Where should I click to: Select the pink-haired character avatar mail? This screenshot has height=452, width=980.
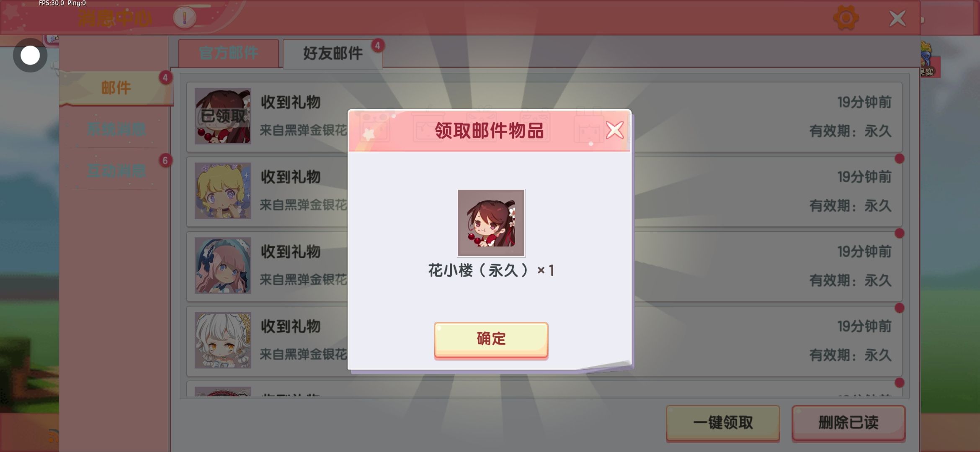pos(223,265)
